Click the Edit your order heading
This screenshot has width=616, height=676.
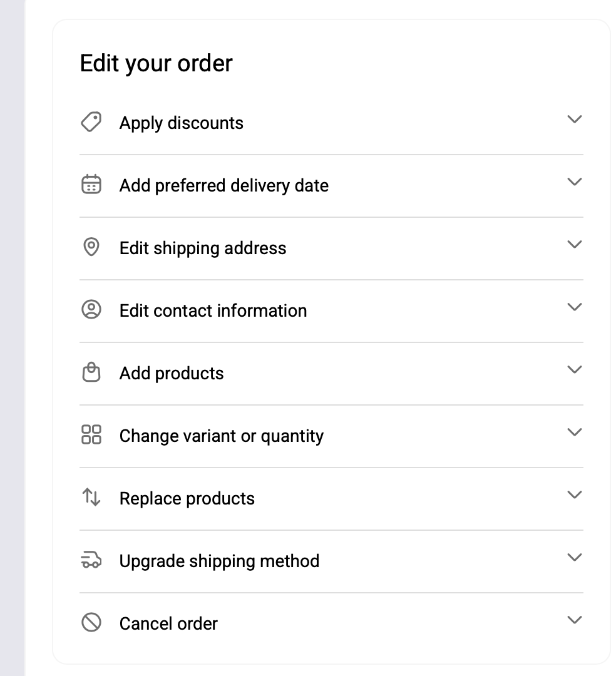tap(156, 63)
